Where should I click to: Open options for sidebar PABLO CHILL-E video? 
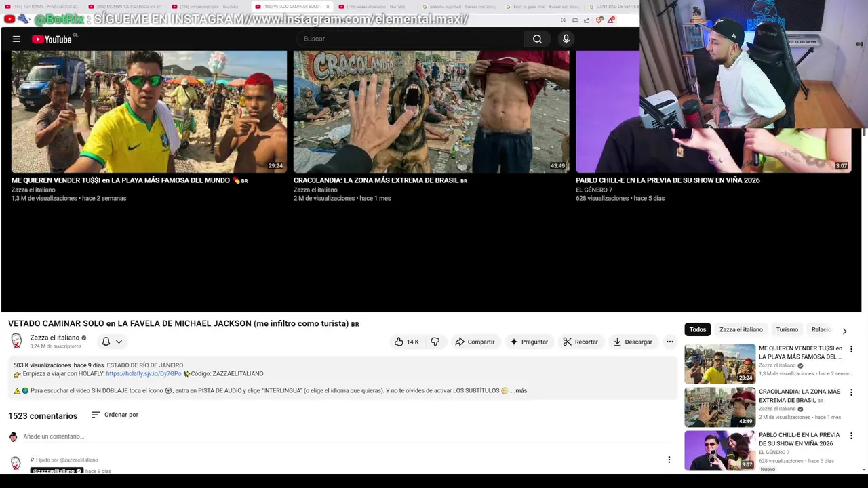click(x=851, y=436)
